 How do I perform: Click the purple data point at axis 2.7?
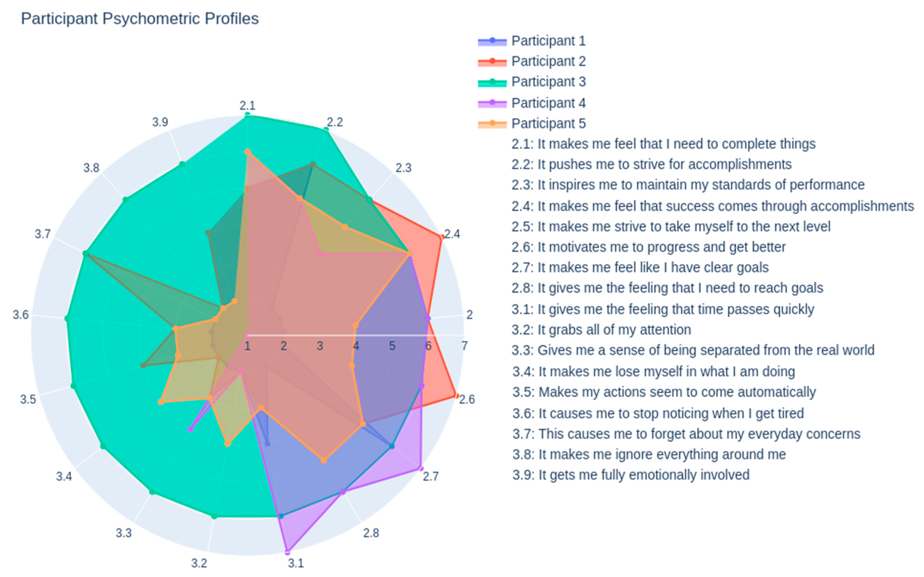pos(420,467)
